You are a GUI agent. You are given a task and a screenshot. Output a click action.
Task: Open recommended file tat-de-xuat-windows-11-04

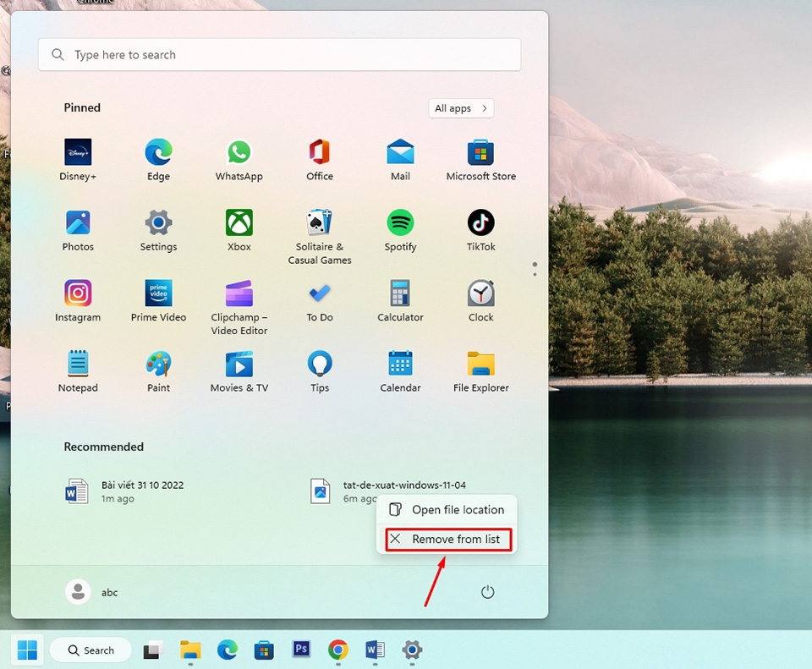388,491
